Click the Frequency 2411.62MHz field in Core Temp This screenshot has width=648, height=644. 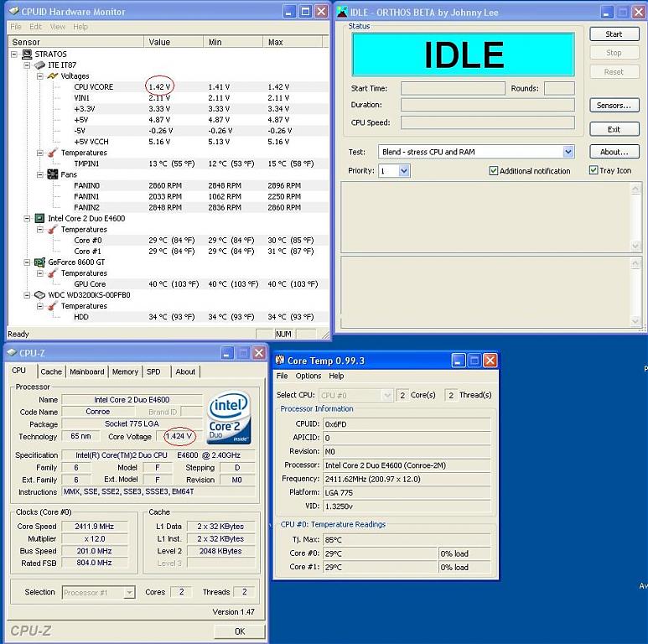(407, 479)
